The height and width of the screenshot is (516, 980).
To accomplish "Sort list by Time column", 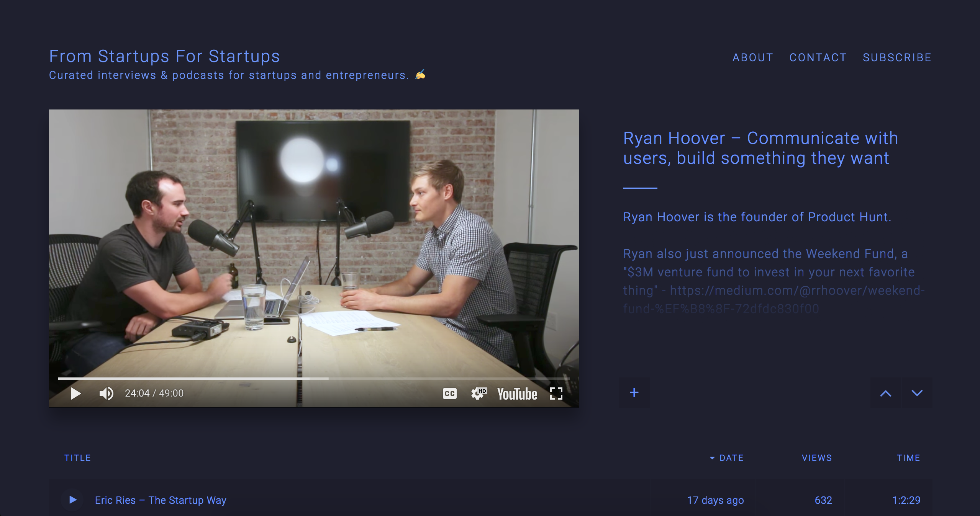I will 908,458.
